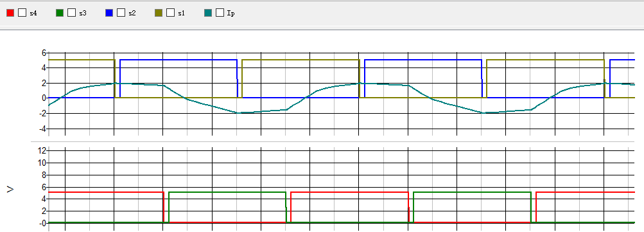Click the s2 legend label text
This screenshot has width=644, height=232.
tap(132, 13)
